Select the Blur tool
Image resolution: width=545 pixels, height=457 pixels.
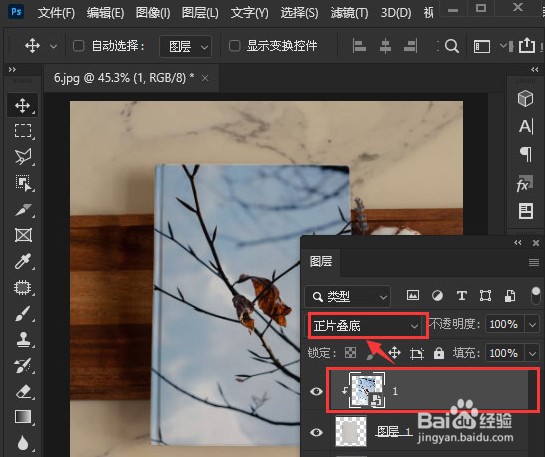(23, 442)
